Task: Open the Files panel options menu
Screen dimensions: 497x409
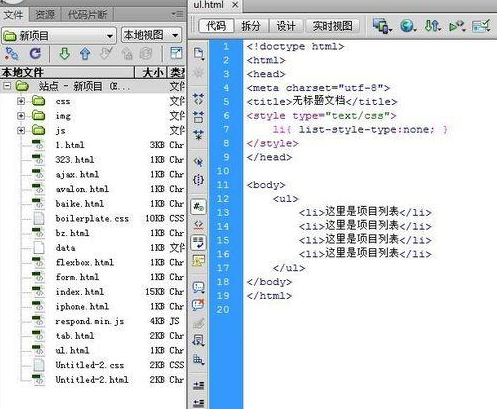Action: [177, 14]
